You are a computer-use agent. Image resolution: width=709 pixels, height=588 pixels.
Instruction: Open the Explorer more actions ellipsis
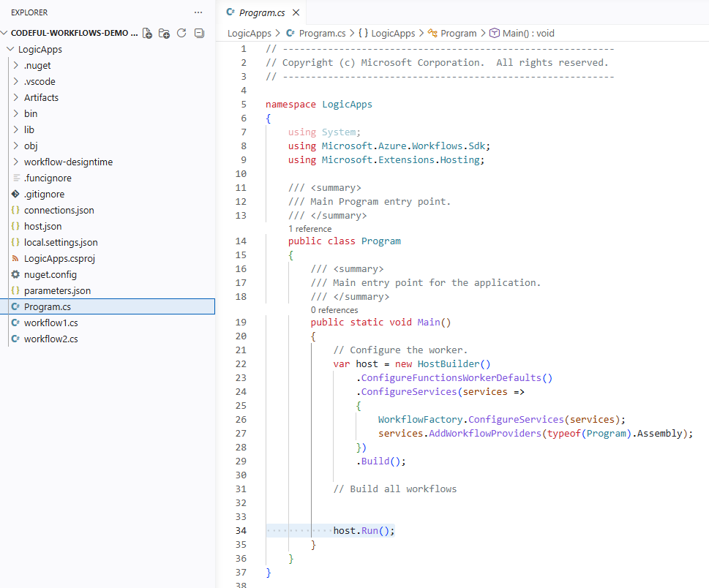point(198,12)
